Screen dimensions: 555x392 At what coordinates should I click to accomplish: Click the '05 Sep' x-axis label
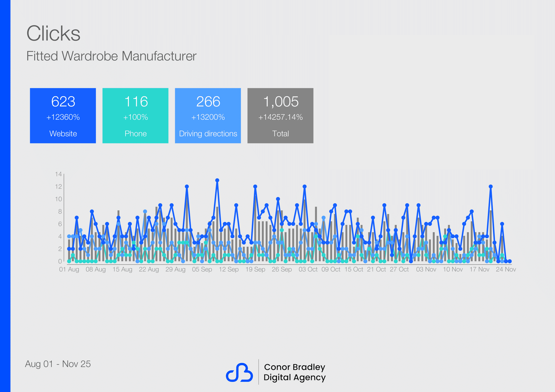pyautogui.click(x=202, y=269)
